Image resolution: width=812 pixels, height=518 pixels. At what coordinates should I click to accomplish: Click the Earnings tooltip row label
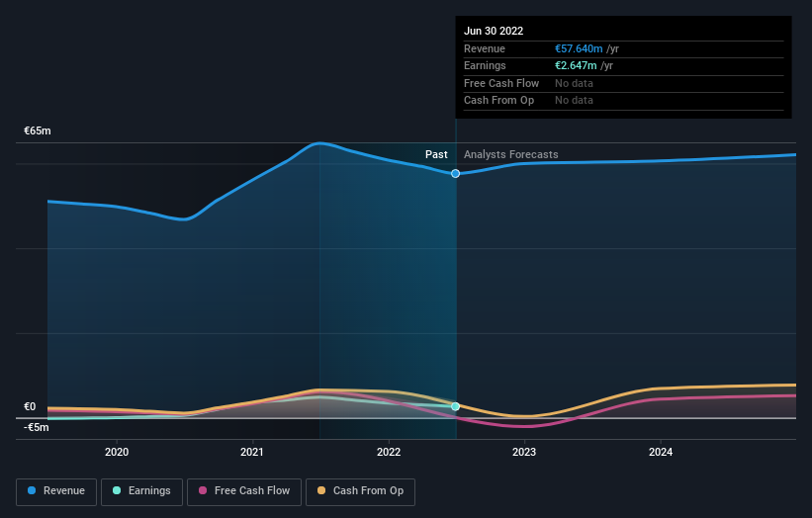(485, 65)
